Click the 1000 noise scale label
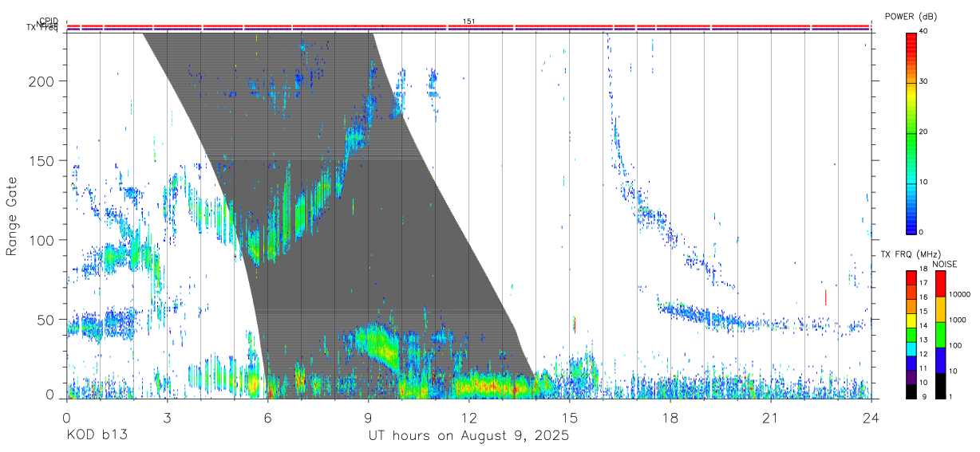 point(958,320)
